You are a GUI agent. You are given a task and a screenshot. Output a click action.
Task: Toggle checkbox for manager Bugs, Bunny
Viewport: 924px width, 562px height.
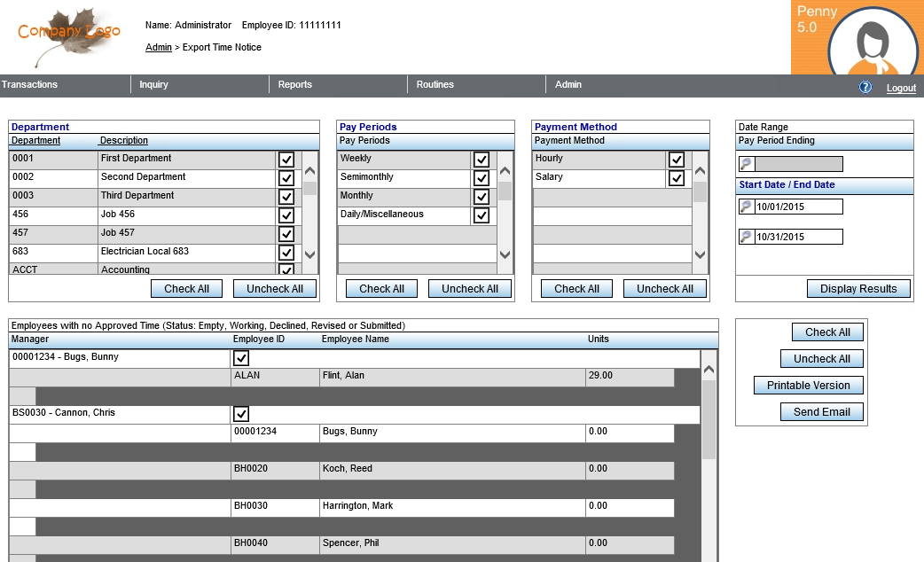coord(241,358)
